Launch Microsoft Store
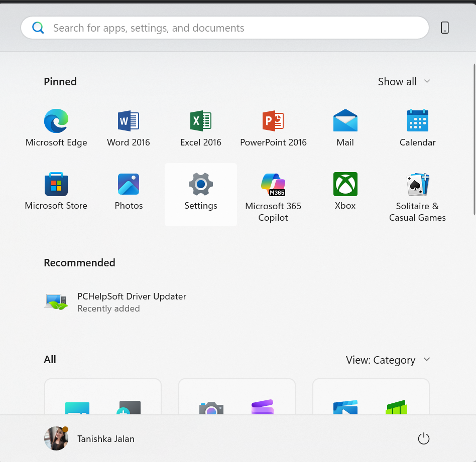The height and width of the screenshot is (462, 476). click(56, 192)
